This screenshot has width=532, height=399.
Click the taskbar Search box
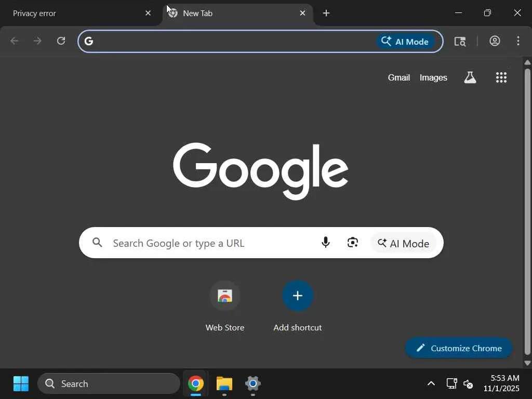(x=109, y=384)
